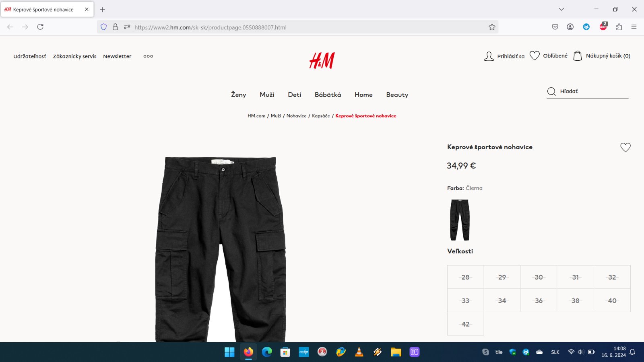This screenshot has width=644, height=362.
Task: Open Firefox extensions puzzle icon
Action: click(x=619, y=27)
